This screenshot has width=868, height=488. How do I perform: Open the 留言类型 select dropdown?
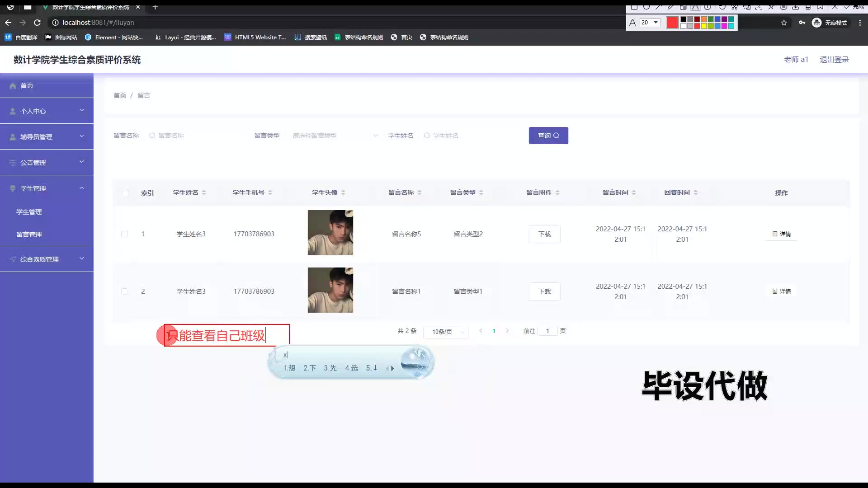point(335,136)
